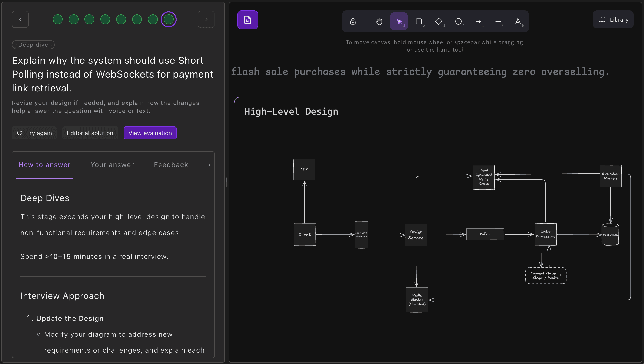The image size is (644, 364).
Task: Click the Deep Dives heading
Action: [x=45, y=198]
